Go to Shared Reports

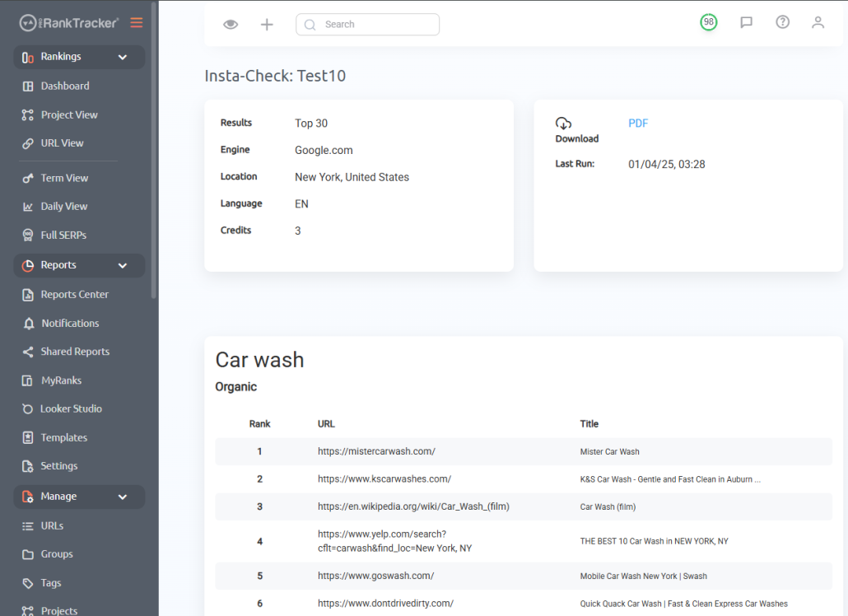point(75,352)
